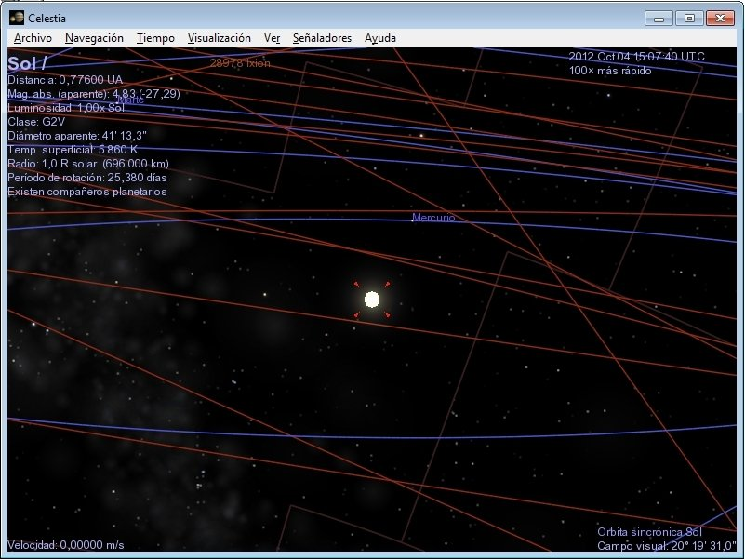Close the Celestia window

coord(719,18)
